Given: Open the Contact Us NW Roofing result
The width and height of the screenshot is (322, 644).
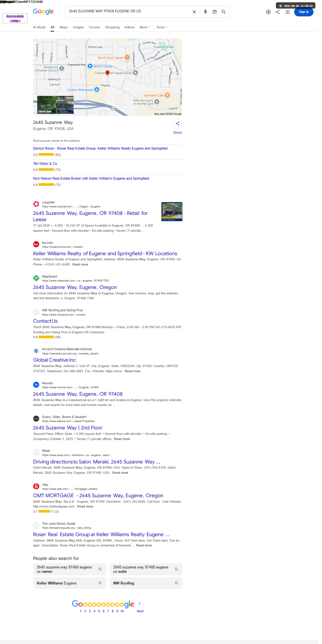Looking at the screenshot, I should pyautogui.click(x=45, y=321).
